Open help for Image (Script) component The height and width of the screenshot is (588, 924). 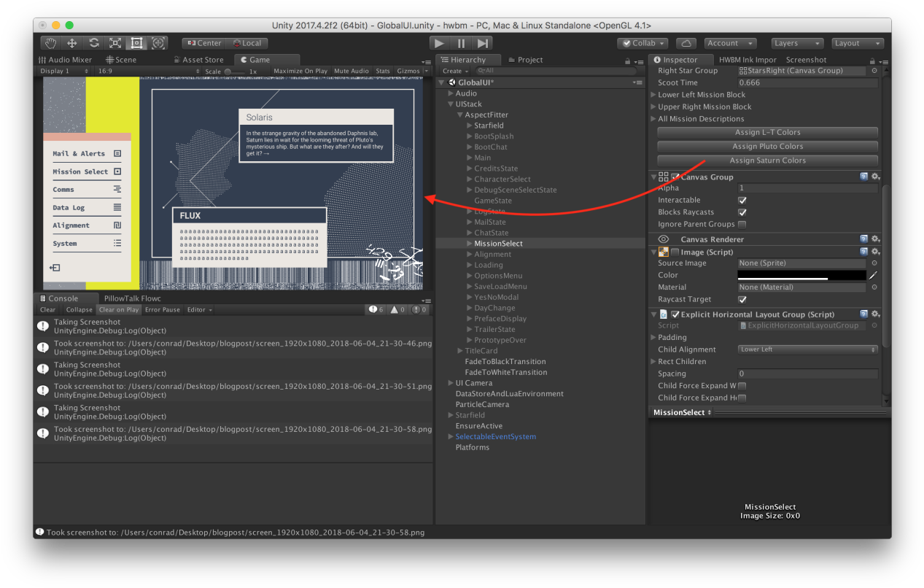click(863, 252)
